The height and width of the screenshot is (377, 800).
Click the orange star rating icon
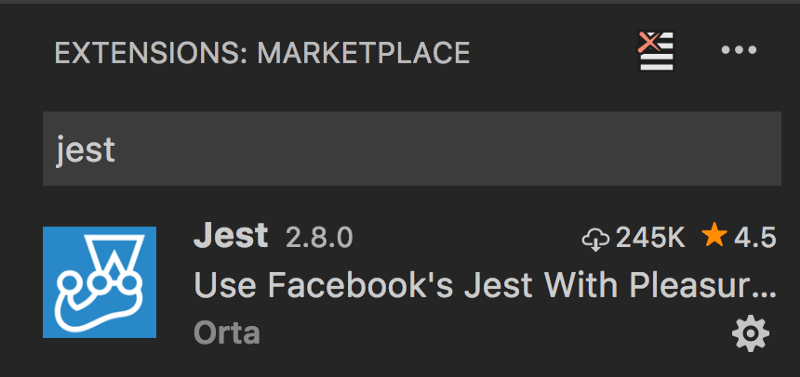714,236
